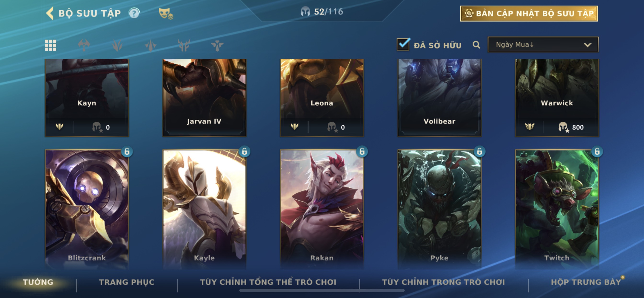644x298 pixels.
Task: Filter champions by the third role icon
Action: pos(150,45)
